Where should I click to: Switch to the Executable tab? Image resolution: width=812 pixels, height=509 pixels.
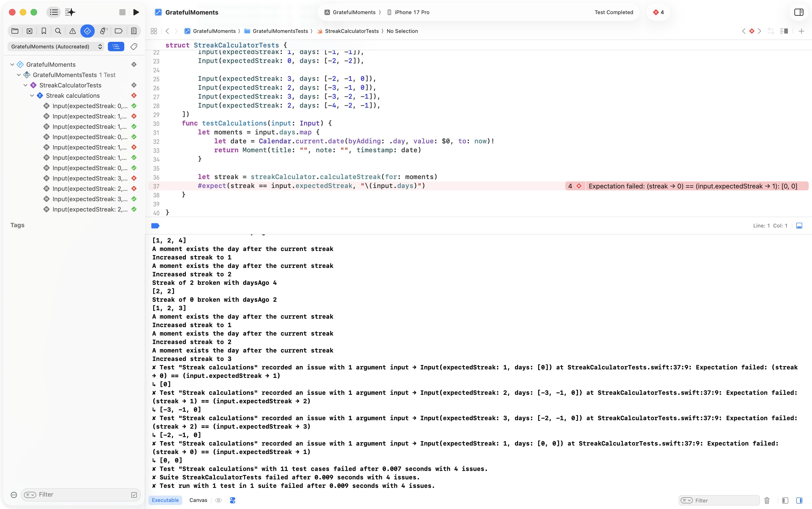click(x=165, y=500)
